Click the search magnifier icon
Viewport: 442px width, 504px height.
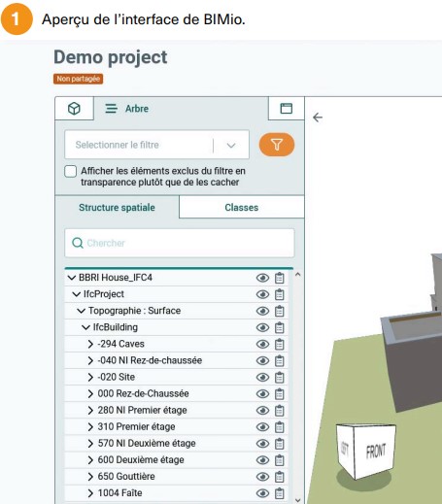[x=78, y=243]
